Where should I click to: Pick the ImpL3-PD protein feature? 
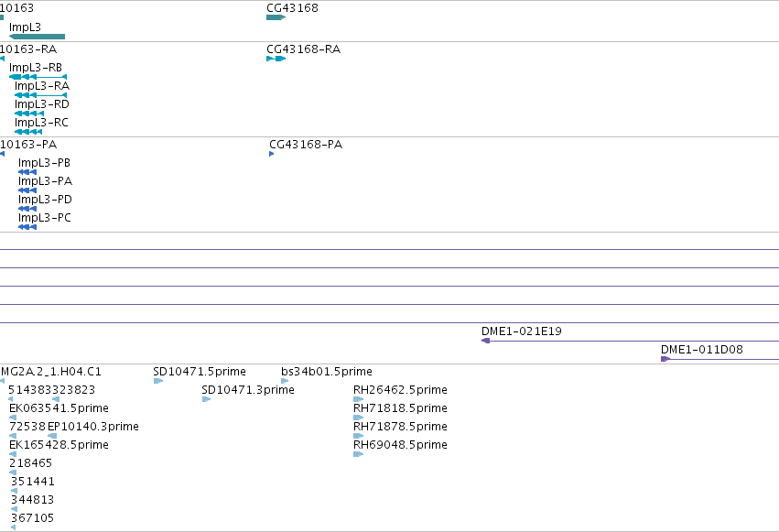27,209
